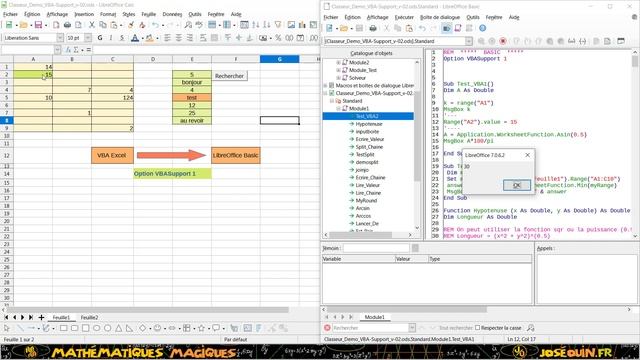Screen dimensions: 640x360
Task: Open search history dropdown in IDE find bar
Action: 412,328
